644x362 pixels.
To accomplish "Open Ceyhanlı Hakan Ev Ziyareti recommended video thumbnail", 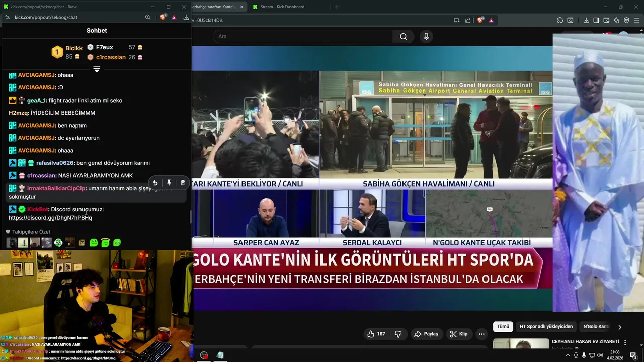I will pyautogui.click(x=521, y=344).
